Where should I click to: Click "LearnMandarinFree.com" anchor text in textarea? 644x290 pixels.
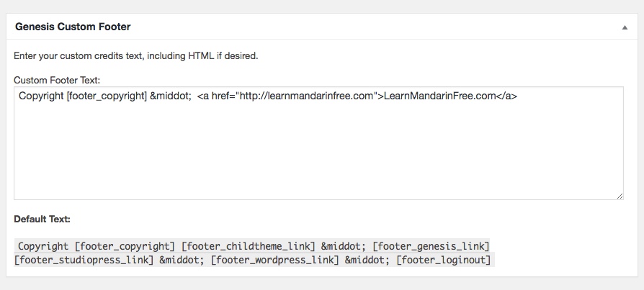pyautogui.click(x=439, y=96)
